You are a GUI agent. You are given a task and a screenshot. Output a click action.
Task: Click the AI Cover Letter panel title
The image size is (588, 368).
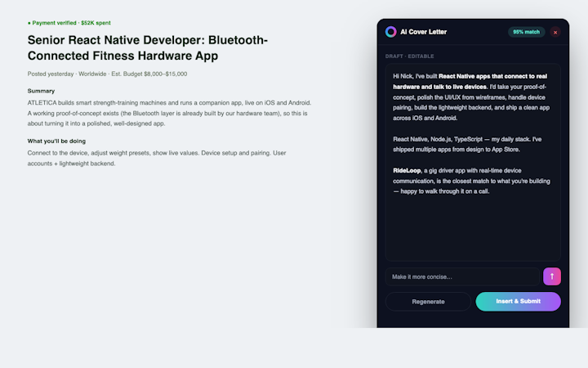423,32
